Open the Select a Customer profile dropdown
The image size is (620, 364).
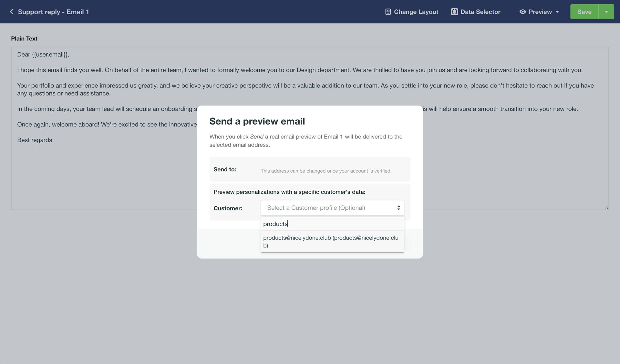pos(329,208)
